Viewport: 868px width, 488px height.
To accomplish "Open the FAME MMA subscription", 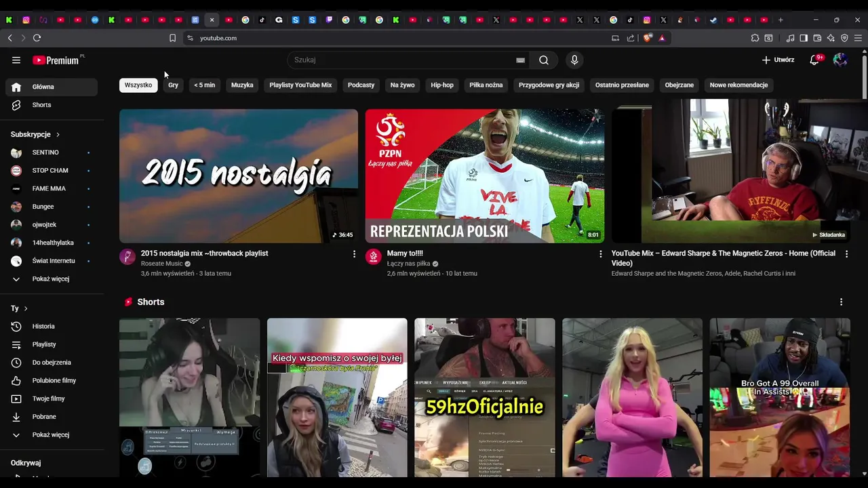I will 52,188.
